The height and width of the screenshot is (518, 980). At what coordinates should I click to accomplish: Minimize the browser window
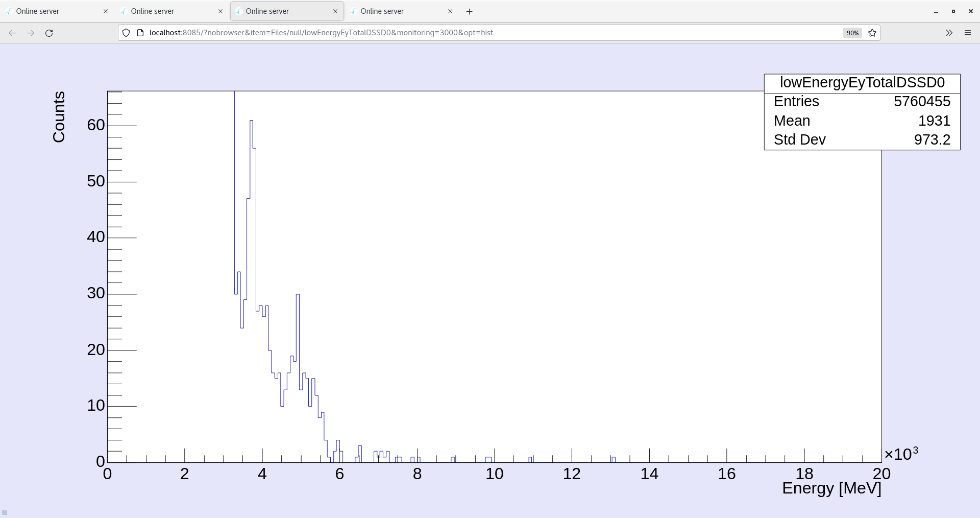pos(936,11)
